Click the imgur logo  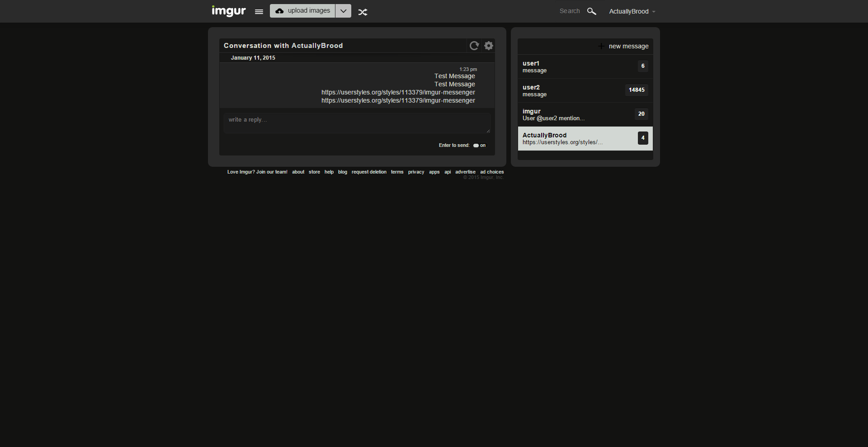coord(228,11)
